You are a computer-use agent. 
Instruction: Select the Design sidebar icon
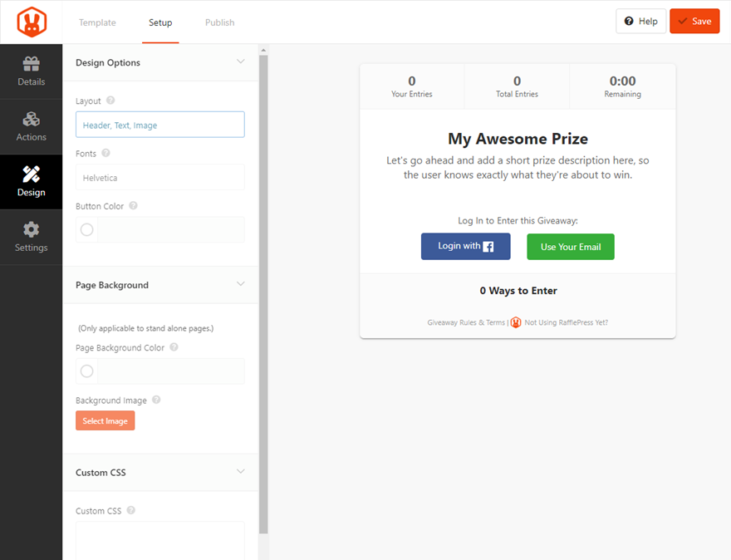pos(31,182)
